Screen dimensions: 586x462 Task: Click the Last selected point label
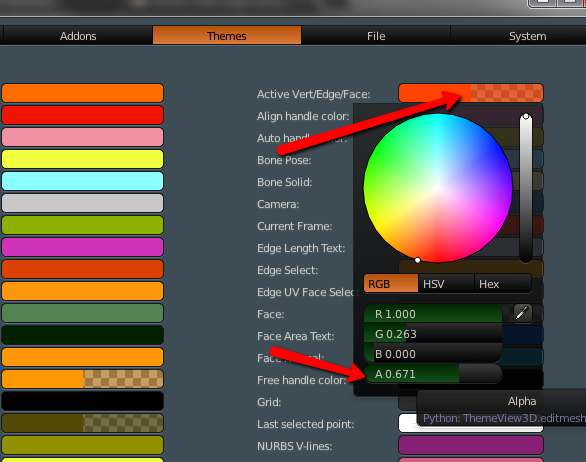point(306,424)
